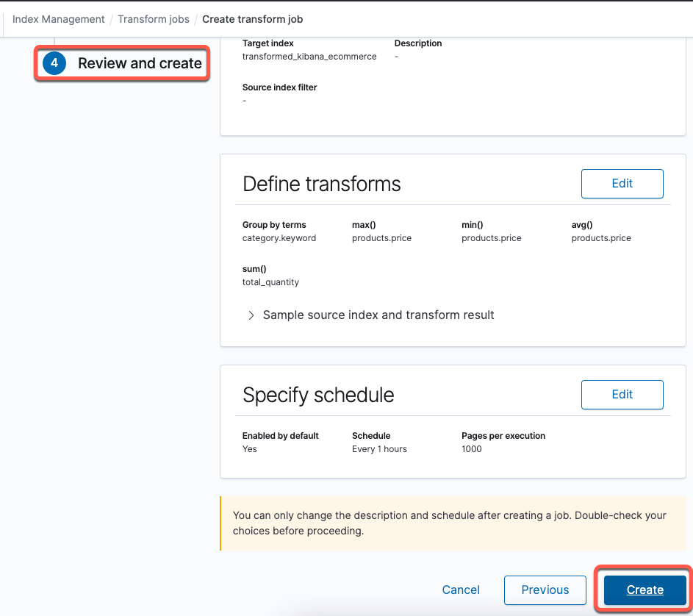Select total_quantity value
693x616 pixels.
270,282
